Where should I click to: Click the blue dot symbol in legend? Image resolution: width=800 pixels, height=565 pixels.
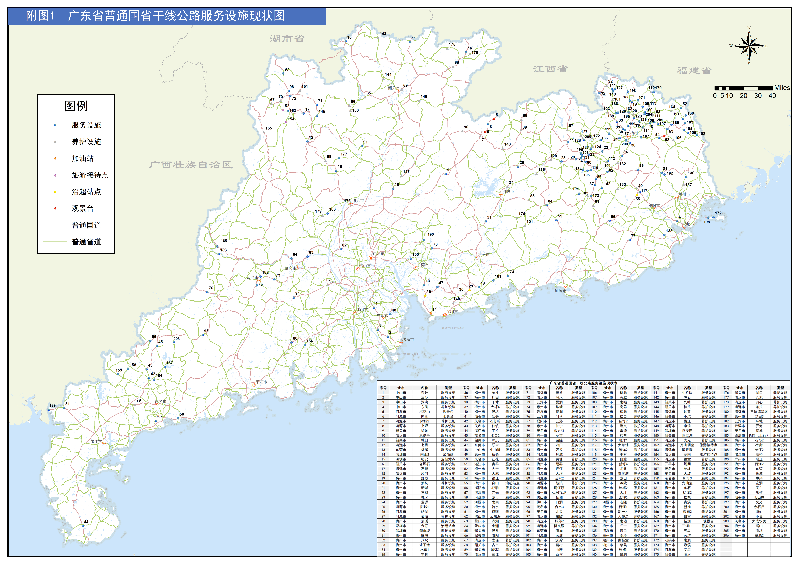[56, 124]
